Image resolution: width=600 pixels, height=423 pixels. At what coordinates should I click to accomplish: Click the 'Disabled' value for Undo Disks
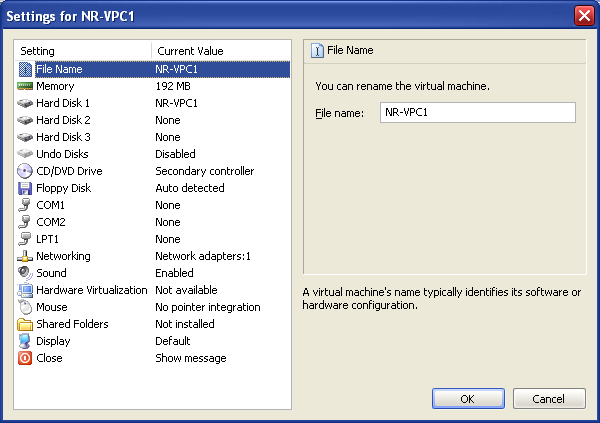tap(175, 154)
